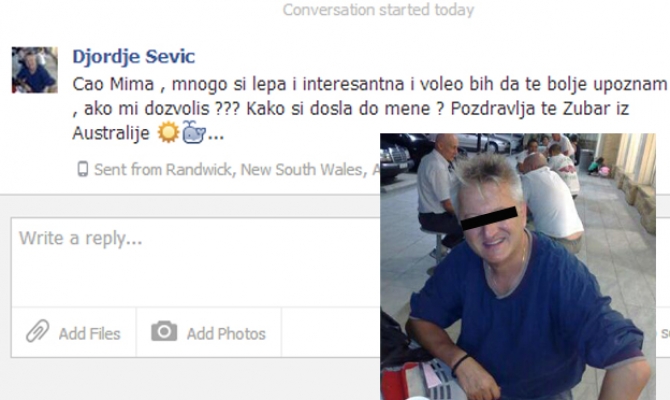
Task: Select the Add Files text label
Action: [89, 334]
